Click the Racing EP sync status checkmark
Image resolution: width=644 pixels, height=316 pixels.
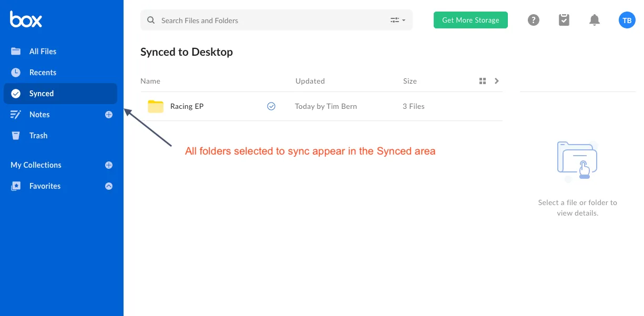tap(271, 106)
